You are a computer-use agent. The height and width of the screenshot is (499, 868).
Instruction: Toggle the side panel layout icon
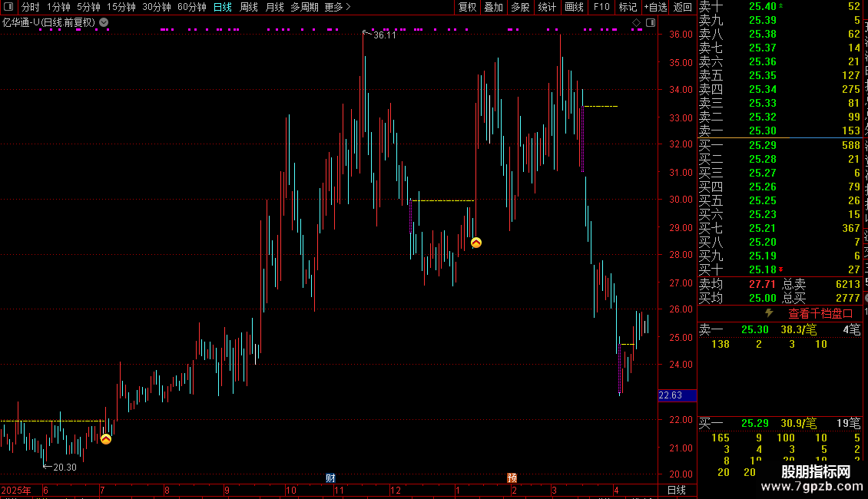point(651,23)
